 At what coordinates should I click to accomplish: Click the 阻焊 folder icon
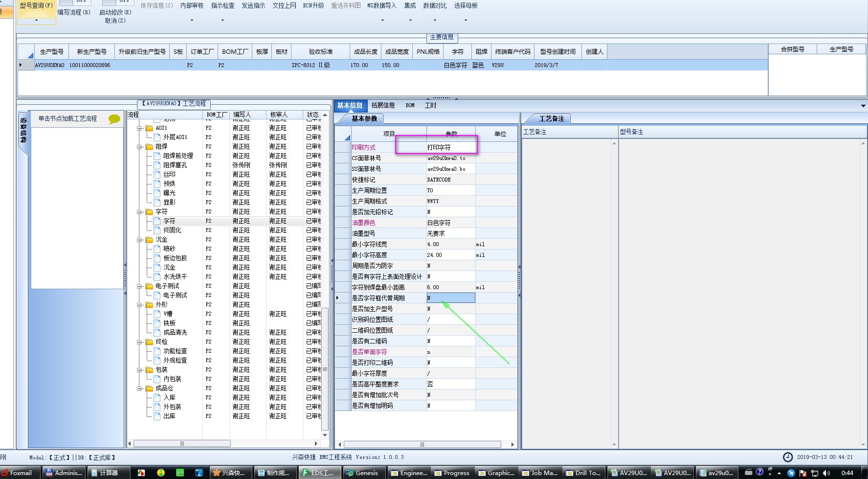pyautogui.click(x=150, y=146)
